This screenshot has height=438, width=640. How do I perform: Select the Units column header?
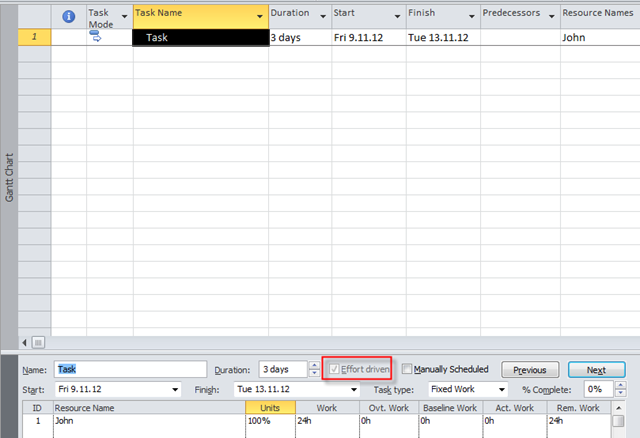click(270, 408)
